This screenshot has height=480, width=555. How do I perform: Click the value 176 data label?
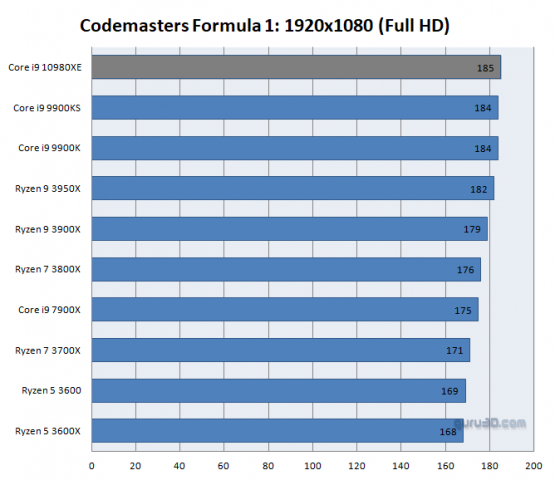click(x=465, y=270)
